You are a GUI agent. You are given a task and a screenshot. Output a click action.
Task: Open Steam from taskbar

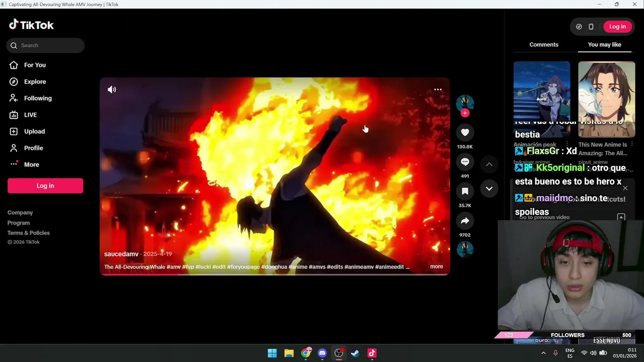(x=355, y=353)
